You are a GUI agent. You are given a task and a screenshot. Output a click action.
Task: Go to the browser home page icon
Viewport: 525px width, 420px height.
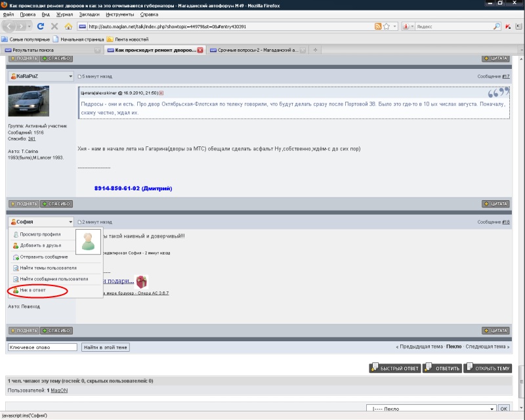[69, 26]
